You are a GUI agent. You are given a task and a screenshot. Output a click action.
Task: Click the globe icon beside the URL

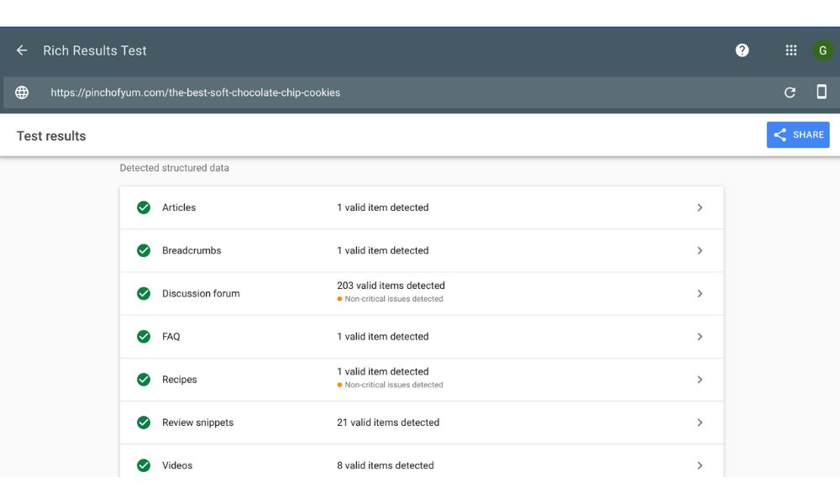pos(22,92)
